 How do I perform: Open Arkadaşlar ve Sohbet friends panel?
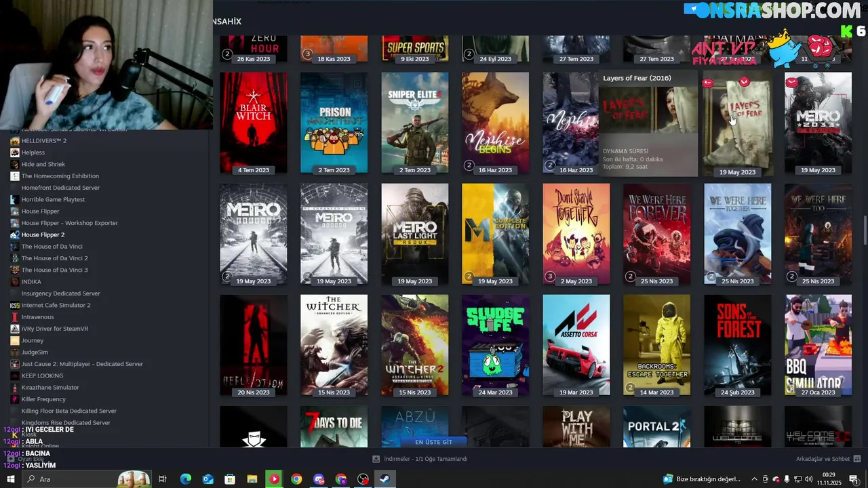tap(823, 459)
